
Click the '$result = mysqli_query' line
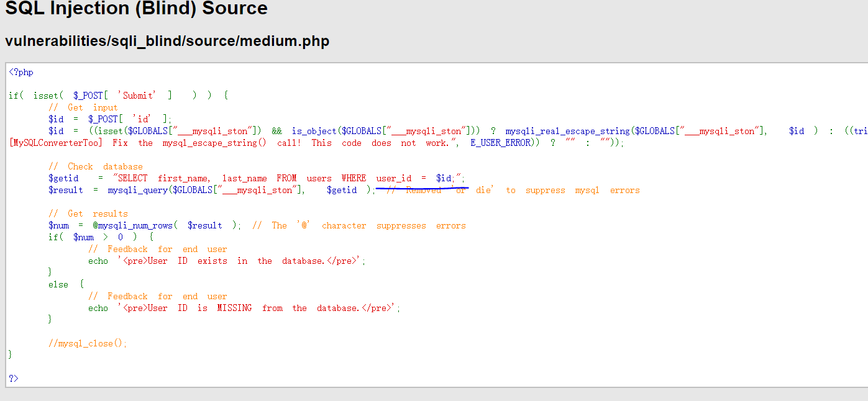tap(212, 190)
